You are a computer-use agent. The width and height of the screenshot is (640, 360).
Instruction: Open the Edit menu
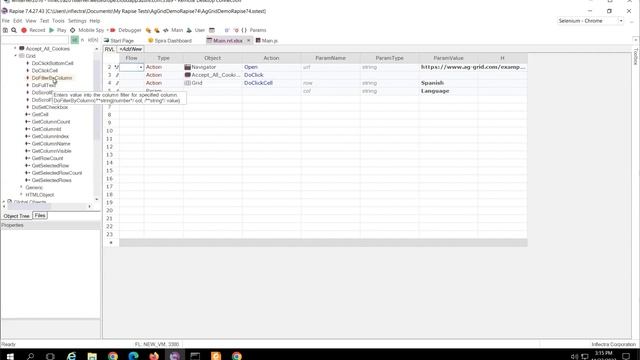18,21
